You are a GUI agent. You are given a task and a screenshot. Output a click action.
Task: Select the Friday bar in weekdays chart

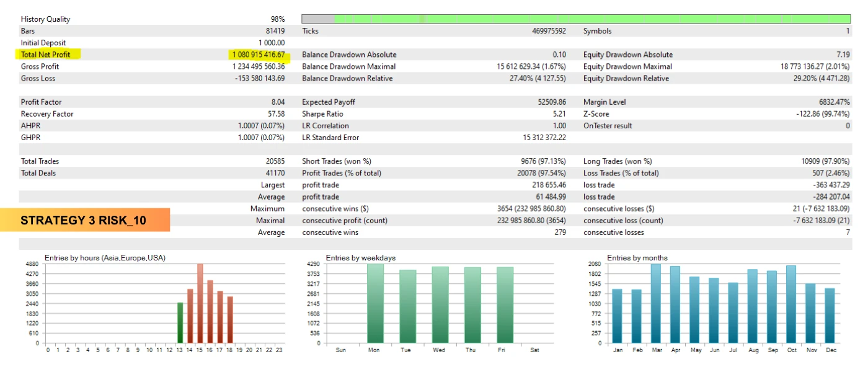tap(505, 305)
